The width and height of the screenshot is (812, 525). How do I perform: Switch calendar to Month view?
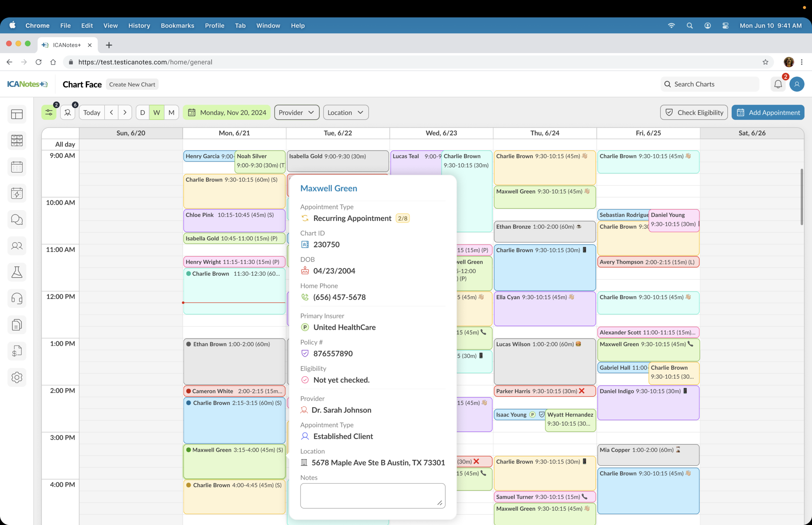point(172,113)
